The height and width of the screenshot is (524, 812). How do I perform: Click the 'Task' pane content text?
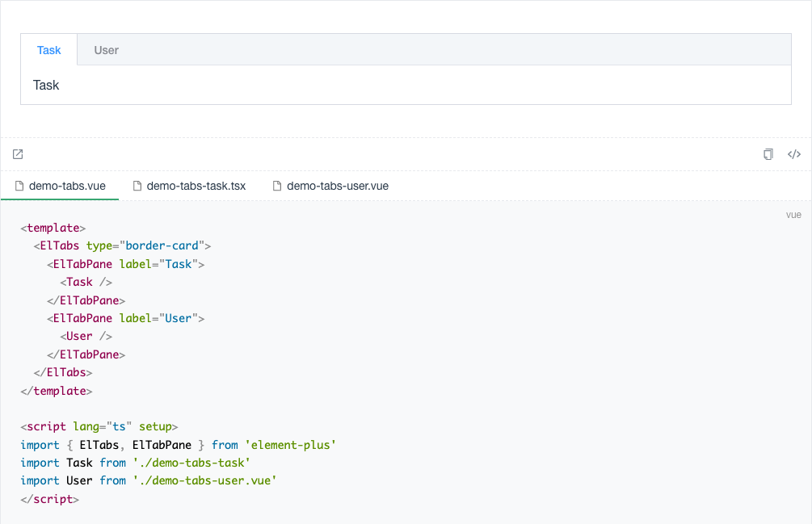point(46,85)
